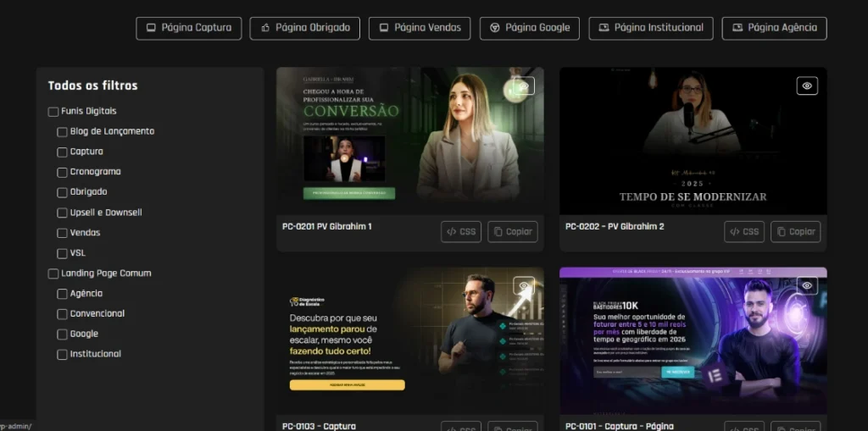Screen dimensions: 868x431
Task: Click the monitor icon in Página Institucional
Action: click(x=604, y=28)
